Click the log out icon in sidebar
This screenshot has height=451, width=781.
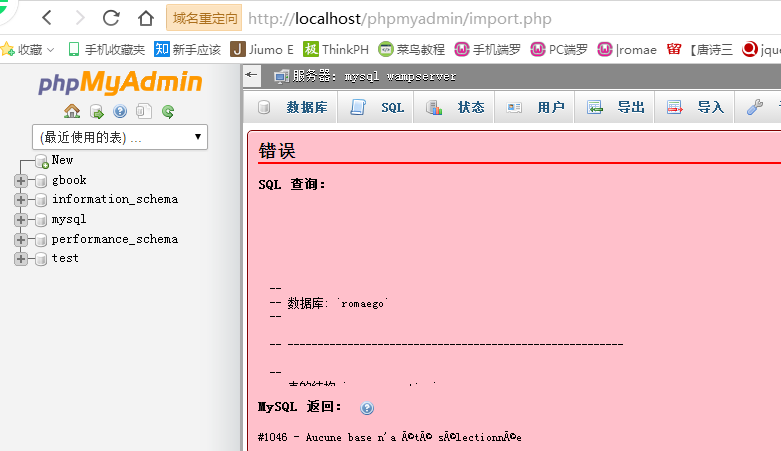tap(96, 111)
